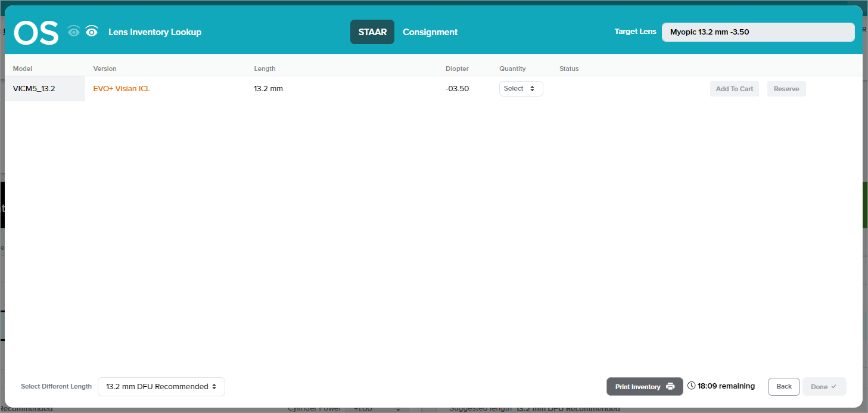Viewport: 868px width, 413px height.
Task: Click the clock icon beside remaining time
Action: pos(691,386)
